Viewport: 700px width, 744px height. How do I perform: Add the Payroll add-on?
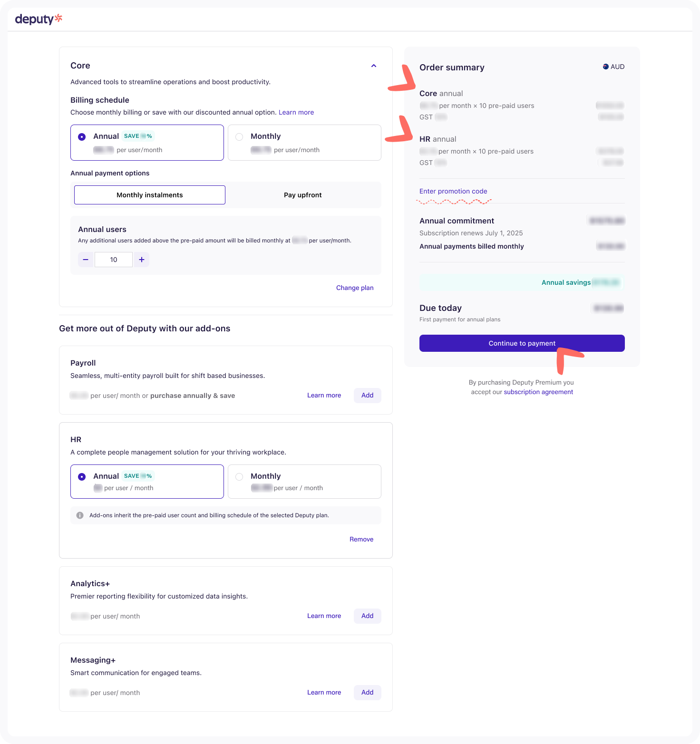(367, 395)
